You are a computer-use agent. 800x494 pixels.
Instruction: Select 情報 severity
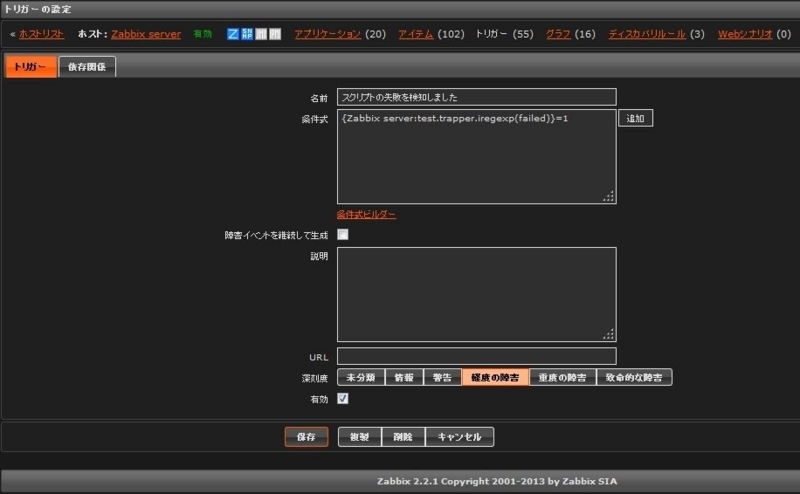404,378
